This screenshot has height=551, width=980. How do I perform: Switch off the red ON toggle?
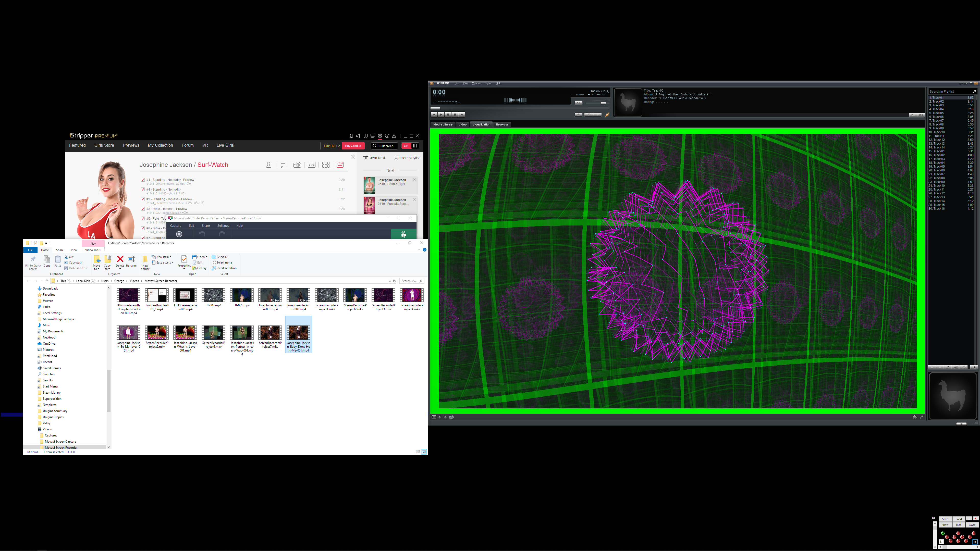tap(406, 146)
